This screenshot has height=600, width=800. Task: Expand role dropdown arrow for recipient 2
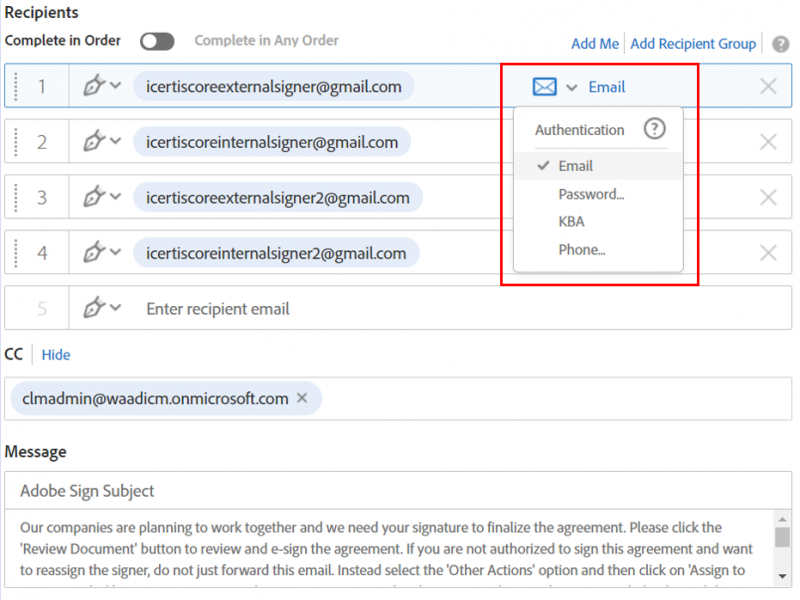coord(116,141)
